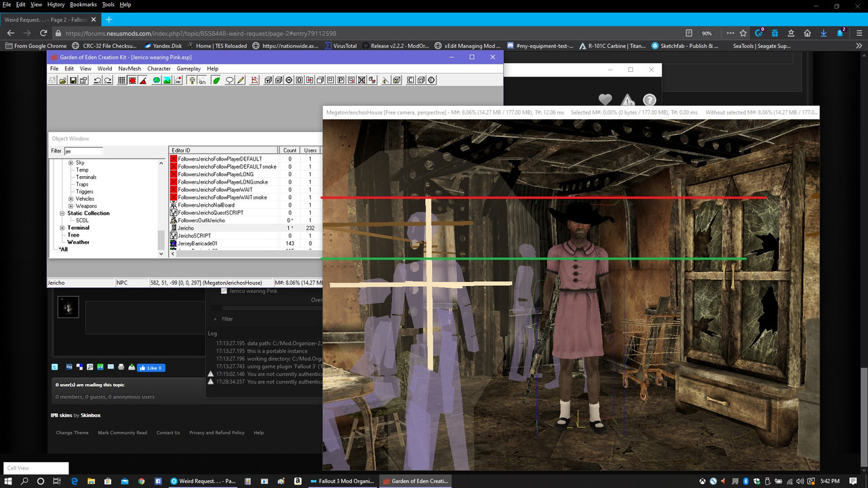The width and height of the screenshot is (868, 488).
Task: Open the Character menu in GECK
Action: point(159,68)
